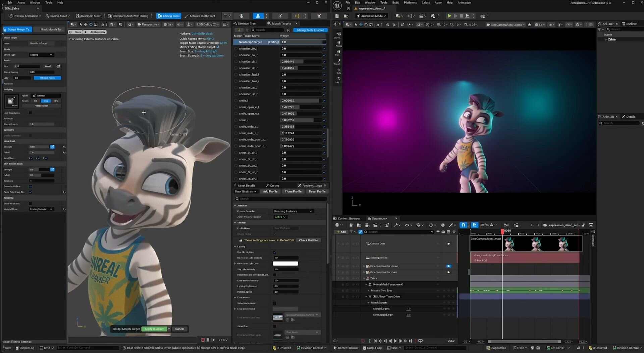Click the Check Out File button
Image resolution: width=644 pixels, height=353 pixels.
tap(308, 240)
